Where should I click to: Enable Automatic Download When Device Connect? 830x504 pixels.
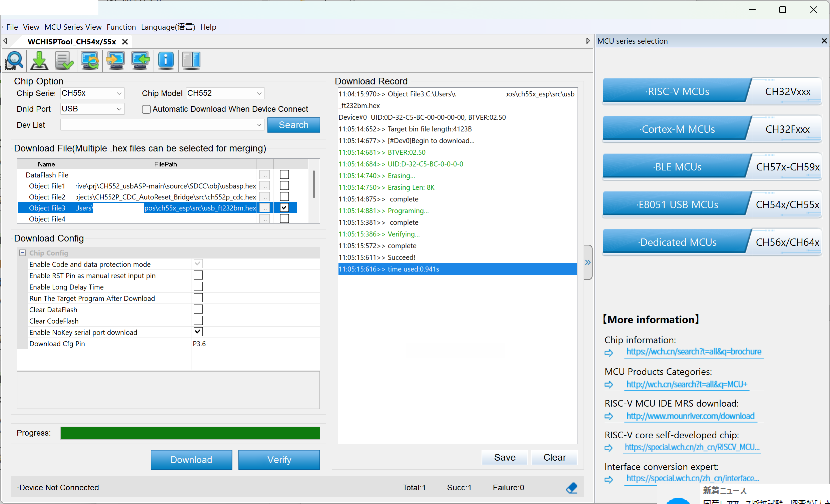click(x=146, y=109)
